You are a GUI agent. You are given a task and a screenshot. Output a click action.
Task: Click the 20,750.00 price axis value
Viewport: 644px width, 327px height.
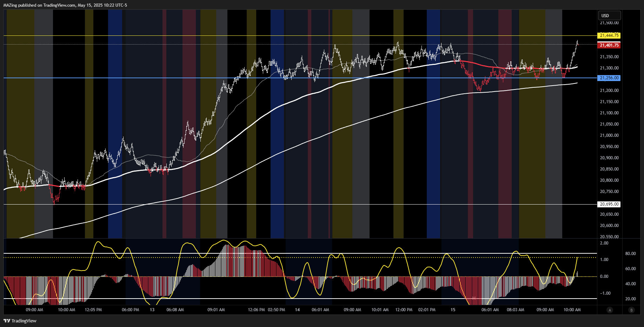pos(609,192)
